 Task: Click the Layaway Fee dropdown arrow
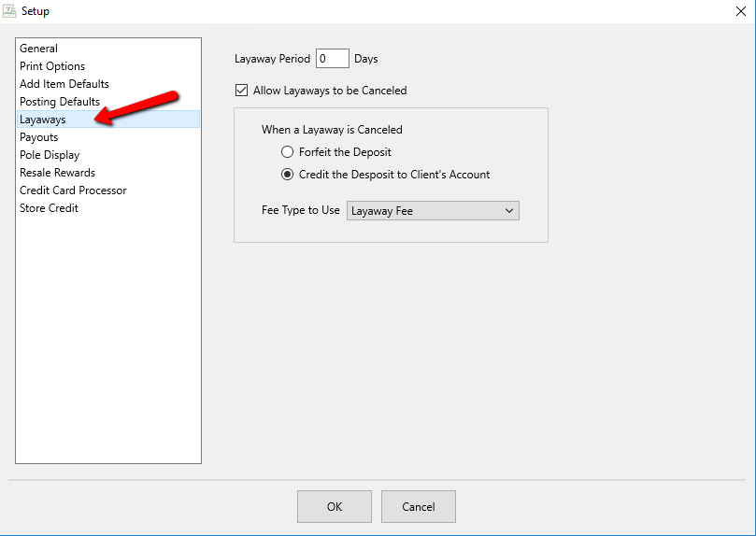coord(508,211)
